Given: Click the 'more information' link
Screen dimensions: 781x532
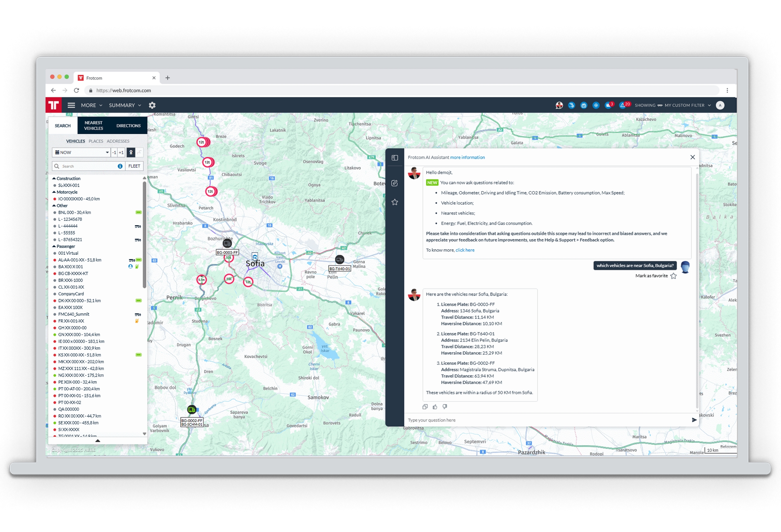Looking at the screenshot, I should coord(467,157).
